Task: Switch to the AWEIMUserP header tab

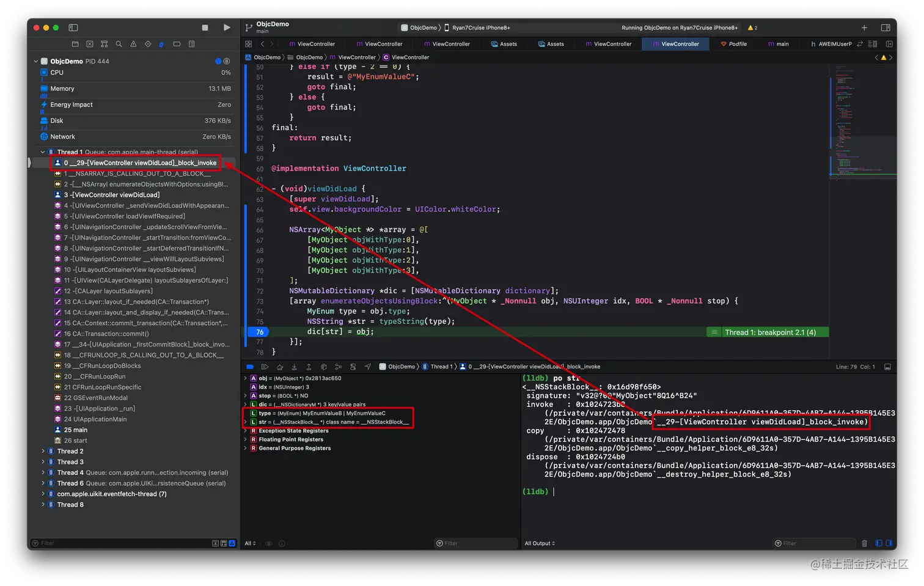Action: [831, 44]
